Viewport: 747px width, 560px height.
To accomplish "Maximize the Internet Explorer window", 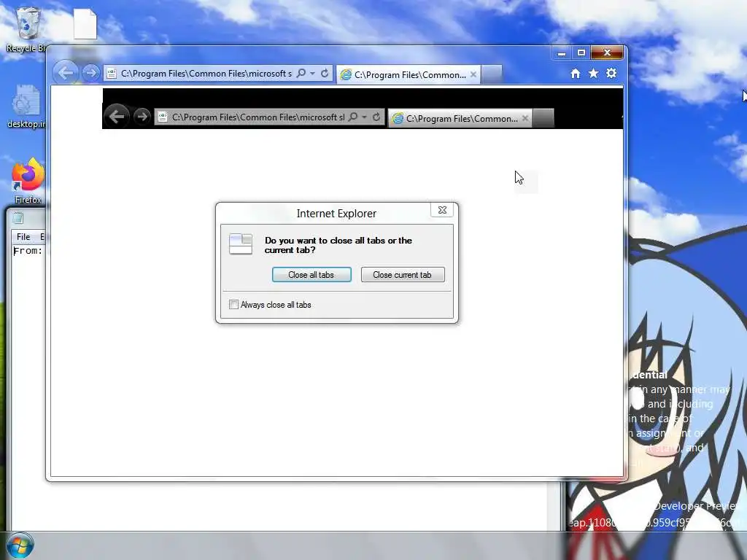I will (581, 52).
